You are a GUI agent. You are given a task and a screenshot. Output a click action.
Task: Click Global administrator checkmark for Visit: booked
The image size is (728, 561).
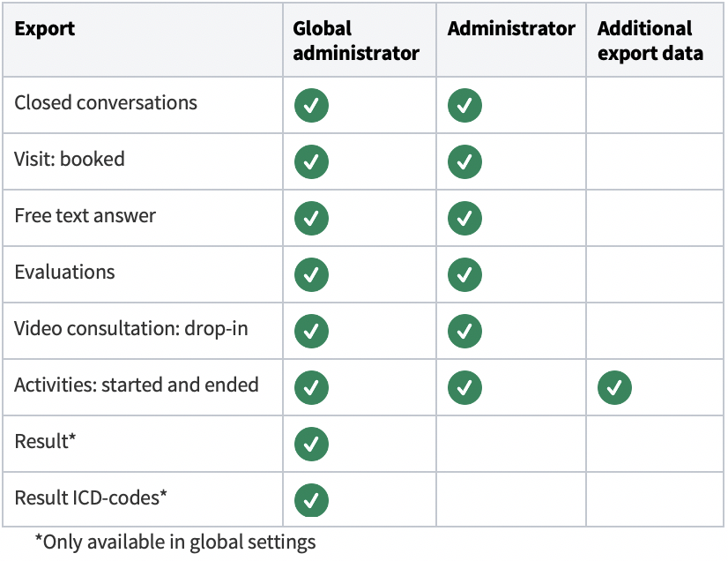[x=311, y=161]
